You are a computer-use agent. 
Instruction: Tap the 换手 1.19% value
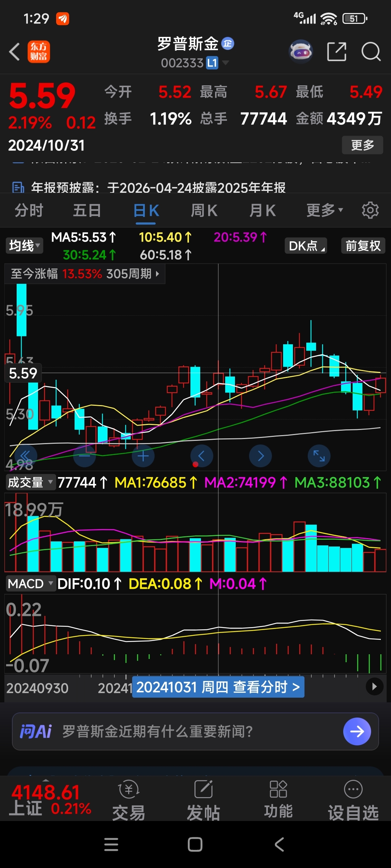tap(148, 119)
